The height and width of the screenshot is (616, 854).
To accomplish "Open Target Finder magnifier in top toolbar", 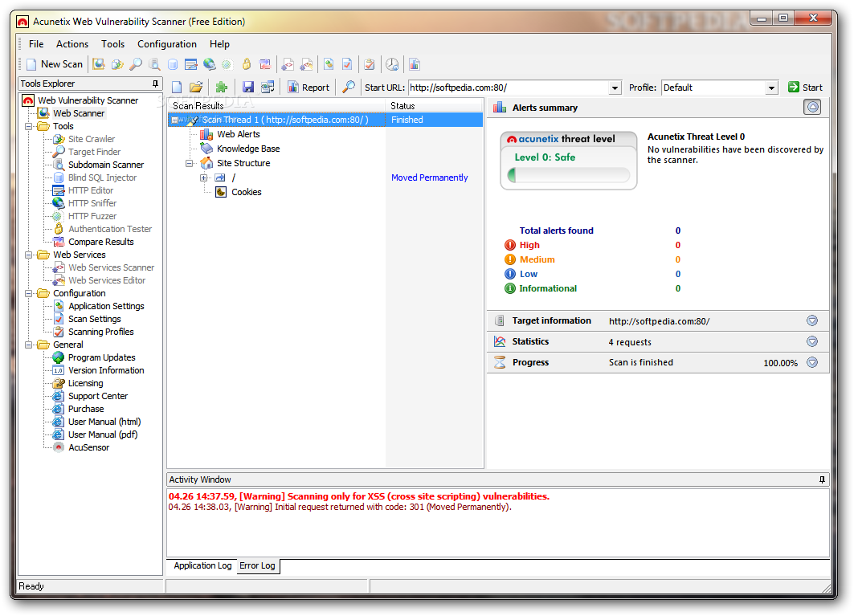I will click(136, 64).
